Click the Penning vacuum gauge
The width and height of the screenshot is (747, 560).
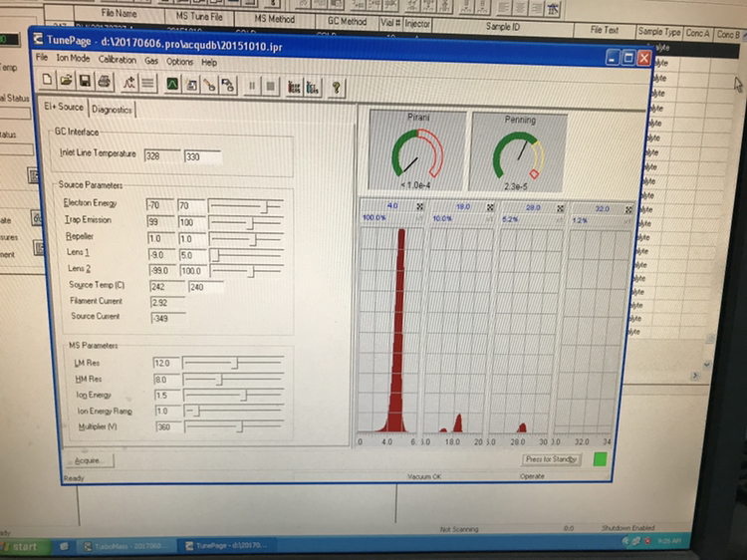point(518,152)
